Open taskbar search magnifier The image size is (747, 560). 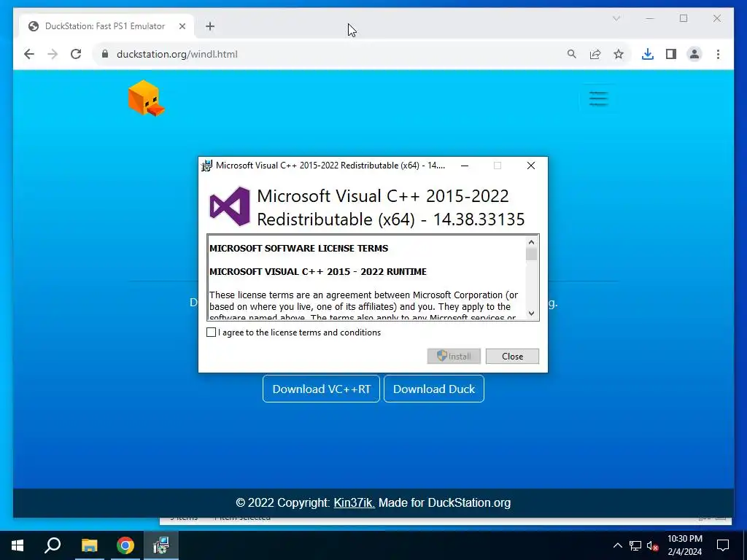click(x=53, y=545)
